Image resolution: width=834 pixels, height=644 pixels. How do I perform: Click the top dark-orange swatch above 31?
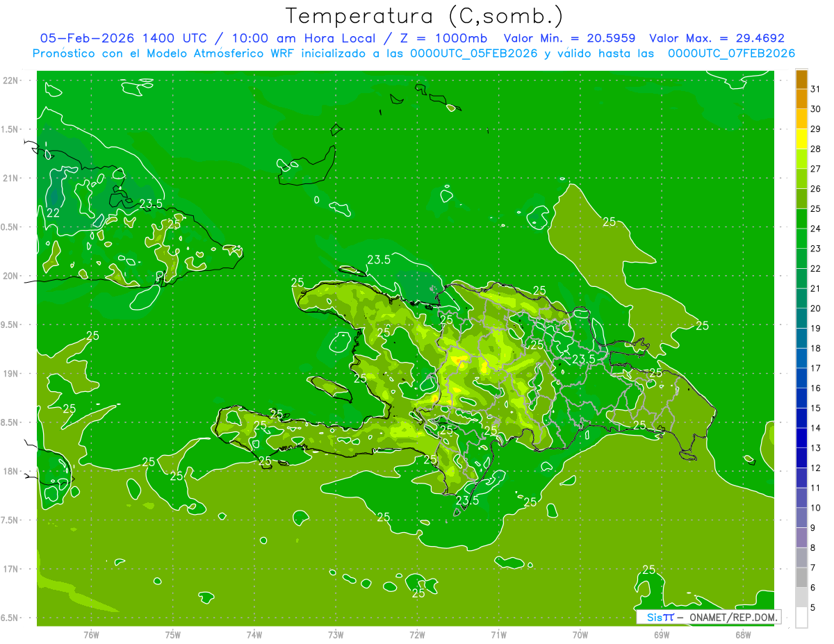(x=801, y=79)
